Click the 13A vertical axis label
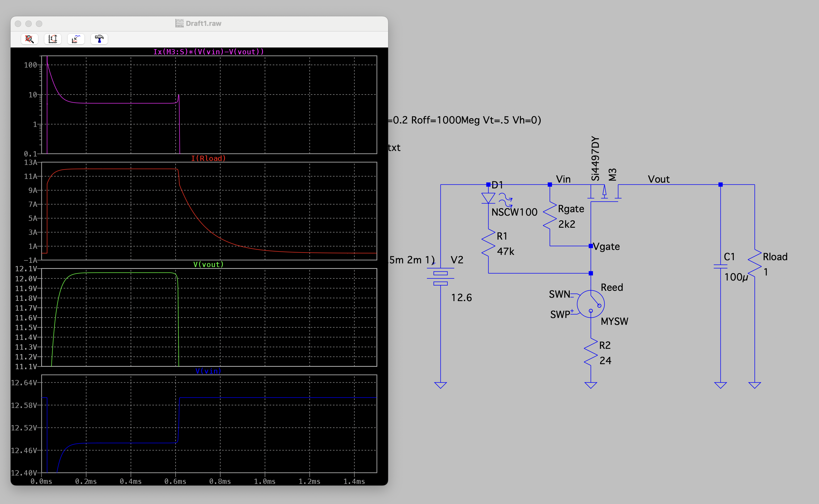The width and height of the screenshot is (819, 504). tap(30, 162)
